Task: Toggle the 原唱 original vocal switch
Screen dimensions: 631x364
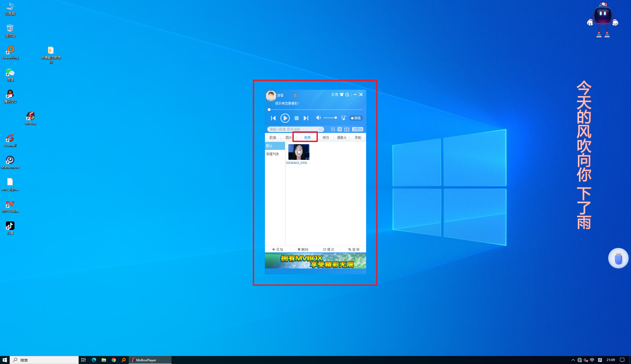Action: pos(356,118)
